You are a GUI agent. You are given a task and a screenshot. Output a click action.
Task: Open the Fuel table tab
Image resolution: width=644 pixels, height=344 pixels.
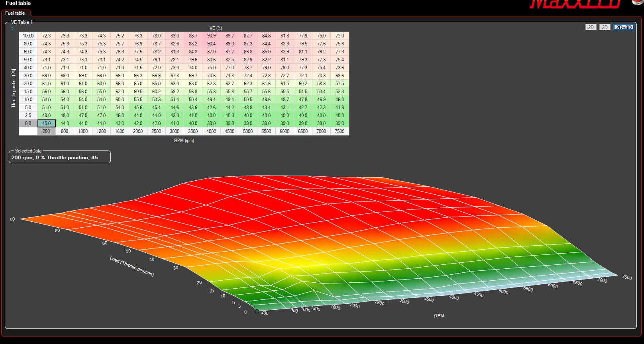point(15,13)
